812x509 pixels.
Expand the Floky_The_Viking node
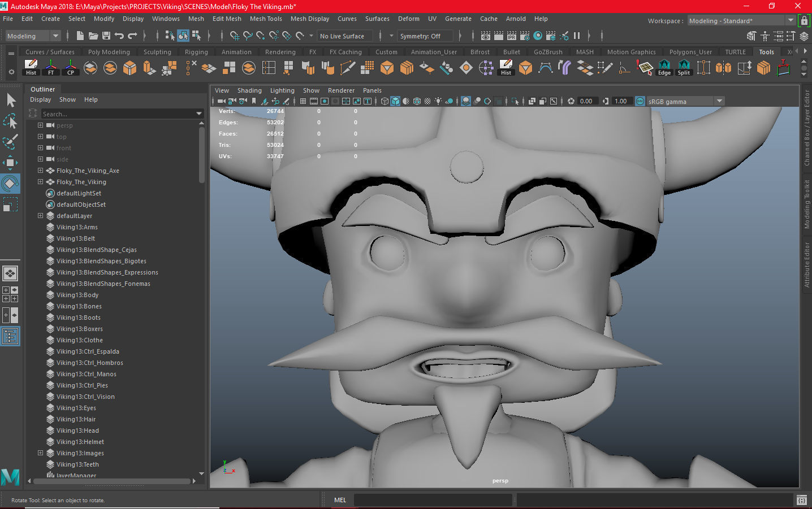tap(40, 182)
